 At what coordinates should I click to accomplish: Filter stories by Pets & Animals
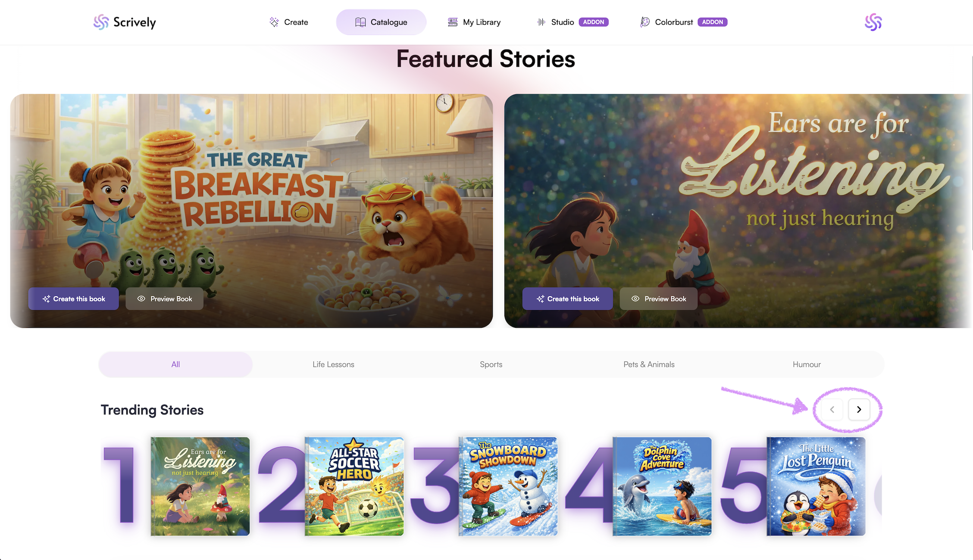(x=649, y=364)
